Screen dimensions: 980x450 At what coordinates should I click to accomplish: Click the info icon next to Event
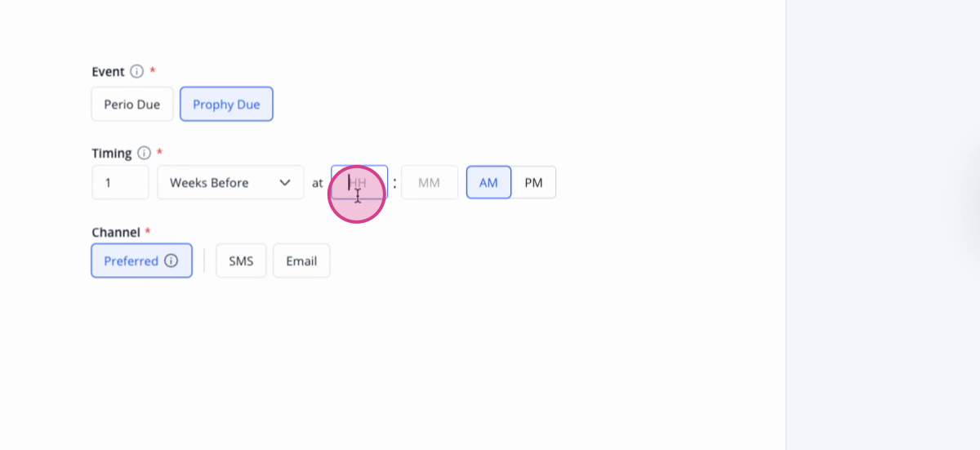coord(137,71)
